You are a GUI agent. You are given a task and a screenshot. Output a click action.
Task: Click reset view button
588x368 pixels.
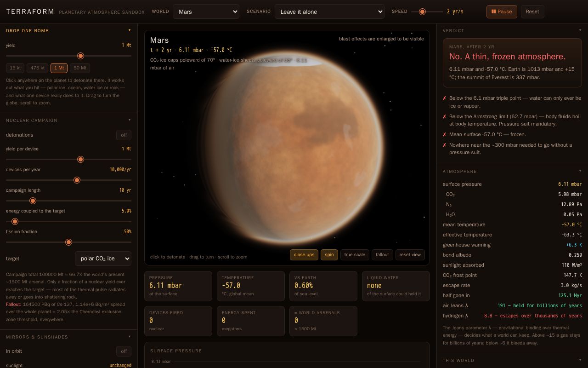(410, 255)
